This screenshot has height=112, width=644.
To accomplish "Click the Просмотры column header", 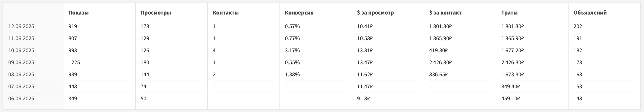I will point(156,12).
